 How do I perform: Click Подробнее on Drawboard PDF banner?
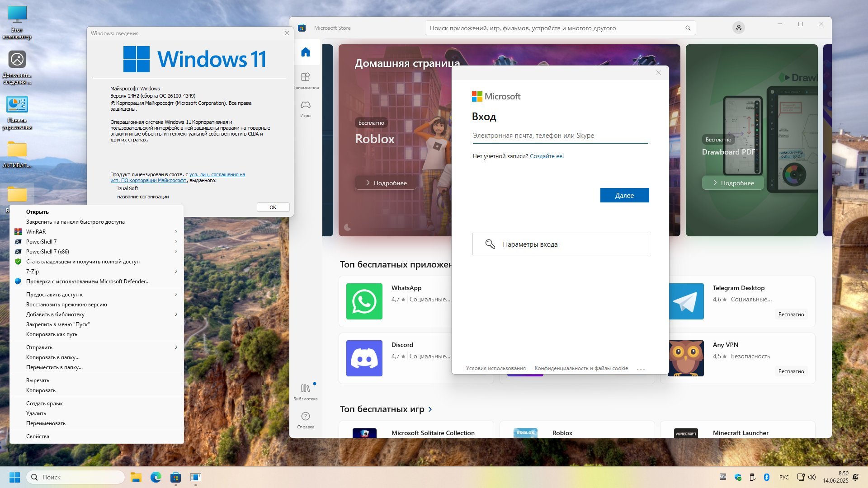(x=733, y=183)
